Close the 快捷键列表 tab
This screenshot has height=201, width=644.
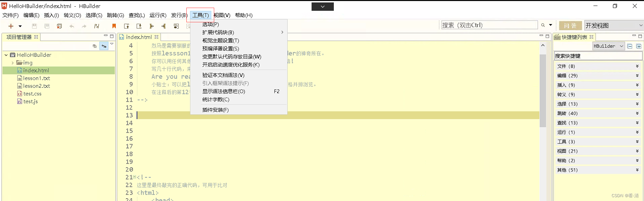point(591,37)
